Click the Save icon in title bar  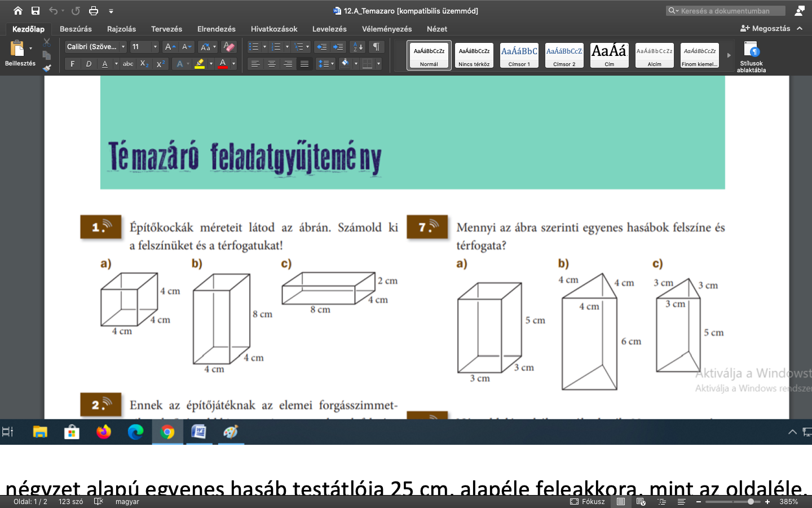(36, 11)
